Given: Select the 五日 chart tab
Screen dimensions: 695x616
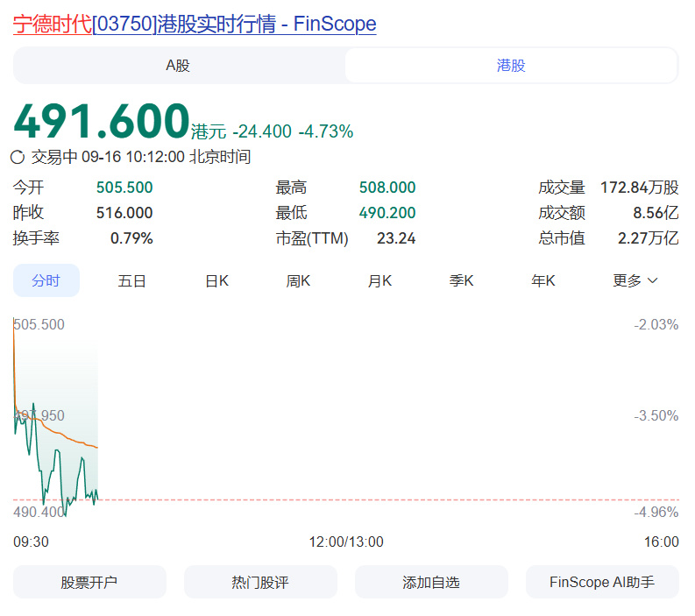Looking at the screenshot, I should pyautogui.click(x=131, y=281).
